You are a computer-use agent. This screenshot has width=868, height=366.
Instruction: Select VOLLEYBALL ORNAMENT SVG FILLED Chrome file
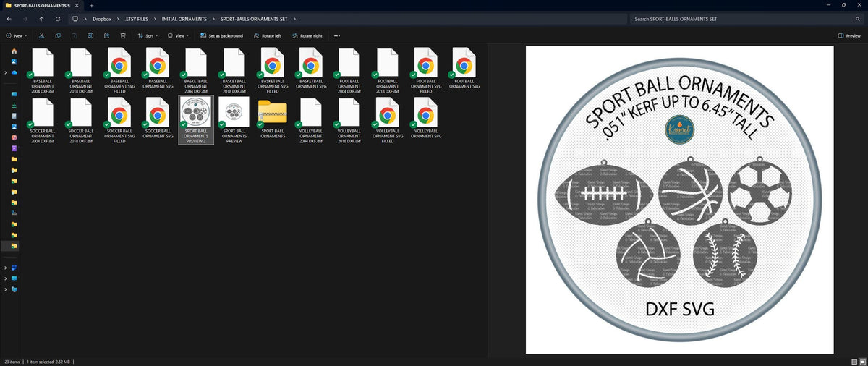tap(388, 121)
